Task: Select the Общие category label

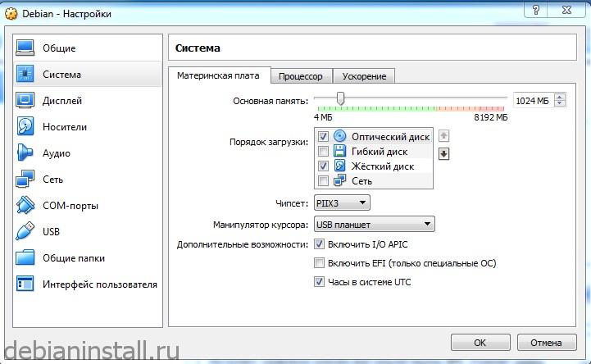Action: 59,48
